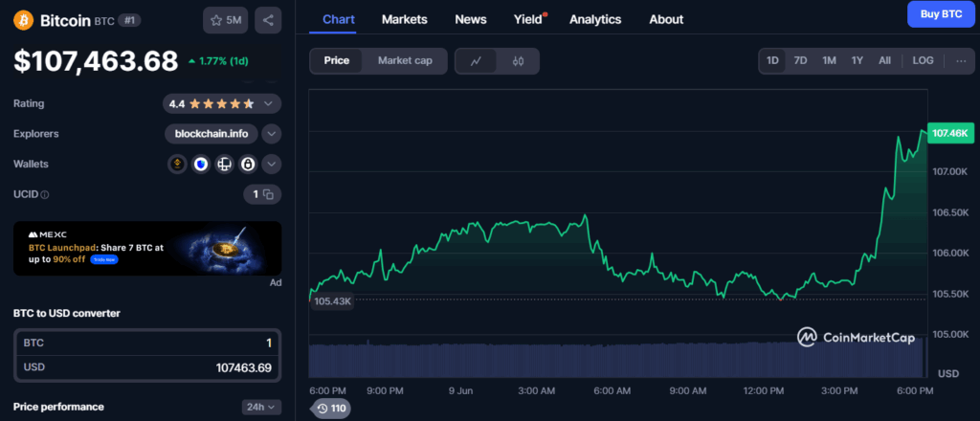This screenshot has height=421, width=980.
Task: Click the UCID info icon
Action: (45, 194)
